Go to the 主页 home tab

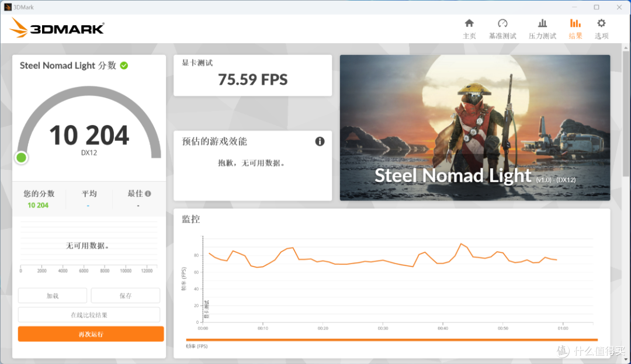click(x=469, y=29)
